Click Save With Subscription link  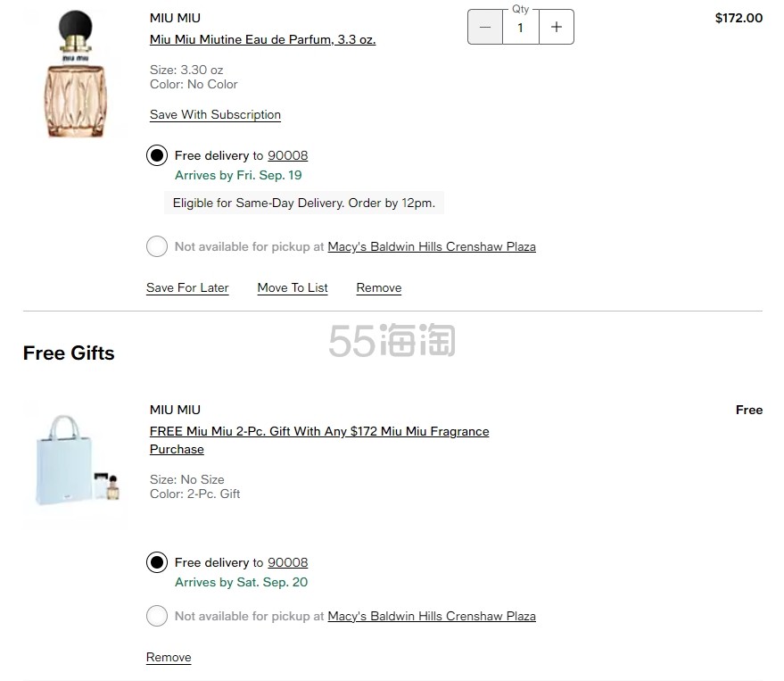pos(215,114)
